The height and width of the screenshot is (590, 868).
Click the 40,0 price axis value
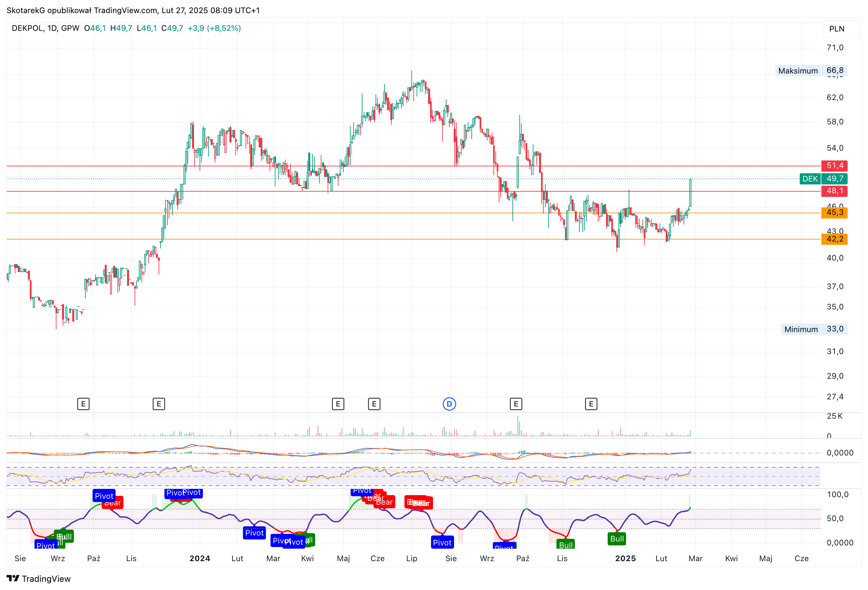tap(835, 258)
